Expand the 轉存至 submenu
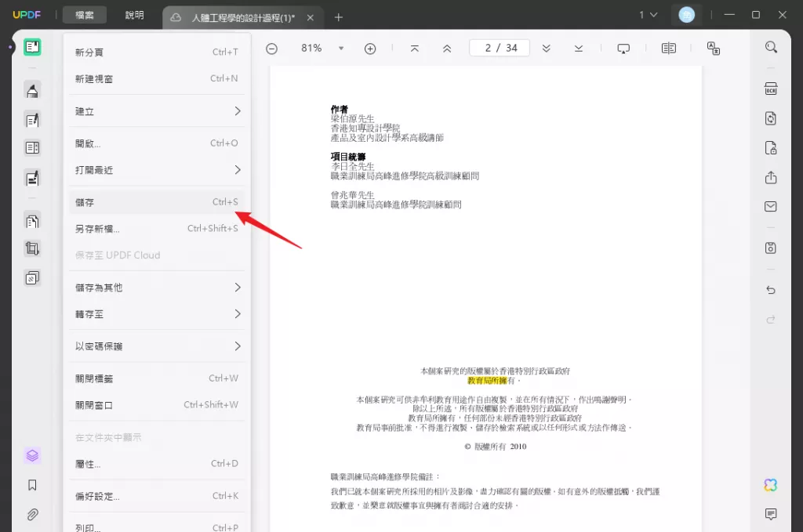 click(157, 314)
